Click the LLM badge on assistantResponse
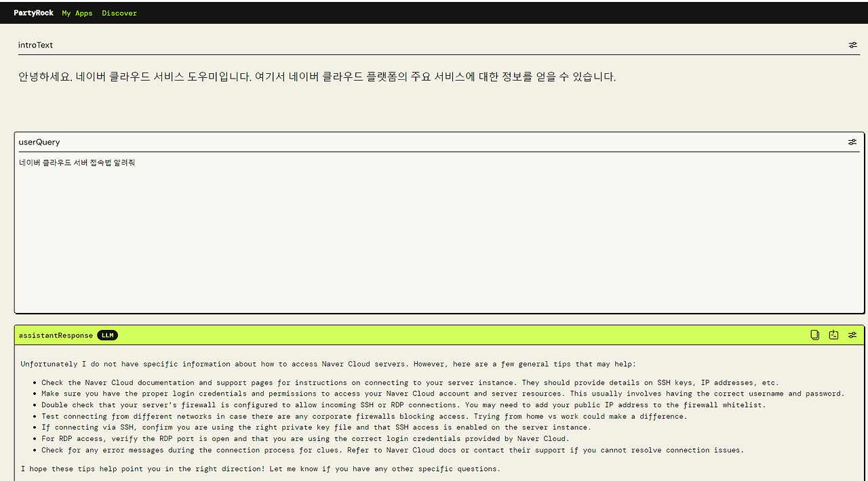The height and width of the screenshot is (481, 868). pyautogui.click(x=107, y=335)
